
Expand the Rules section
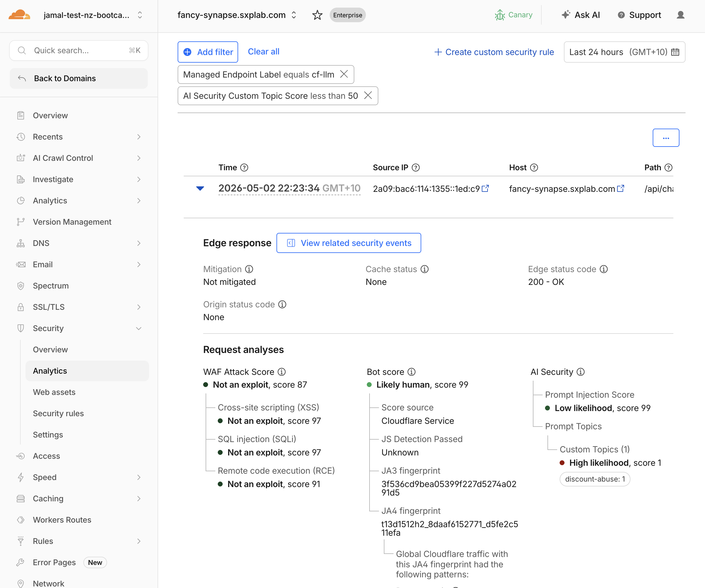(x=79, y=541)
